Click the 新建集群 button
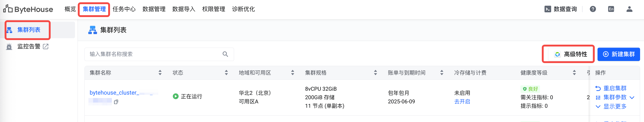This screenshot has width=644, height=122. 618,54
